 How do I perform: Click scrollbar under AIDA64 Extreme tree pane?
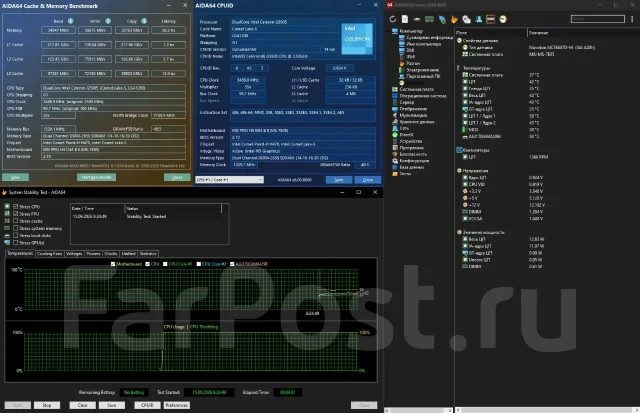pyautogui.click(x=419, y=410)
